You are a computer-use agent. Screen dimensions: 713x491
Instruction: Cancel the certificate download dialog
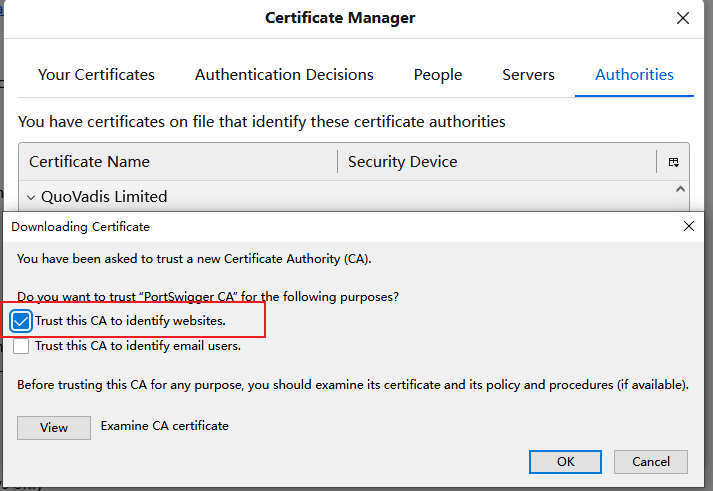[651, 462]
